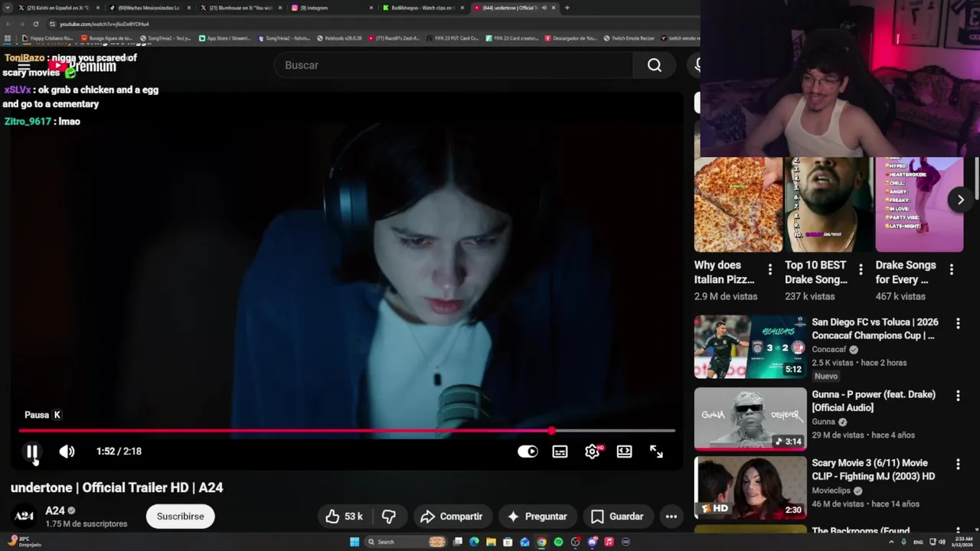This screenshot has height=551, width=980.
Task: Open options for 'Top 10 BEST Drake Song...' short
Action: click(861, 269)
